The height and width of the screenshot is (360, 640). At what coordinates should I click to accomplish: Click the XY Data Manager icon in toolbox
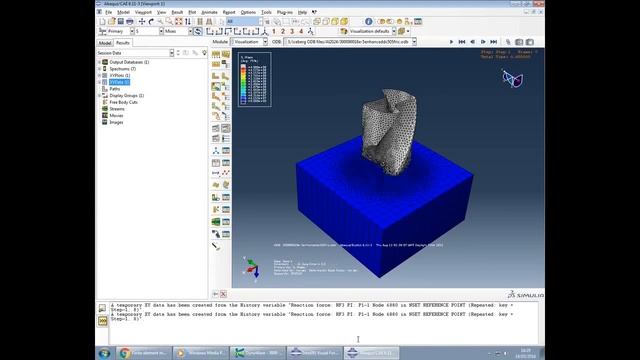click(x=226, y=163)
